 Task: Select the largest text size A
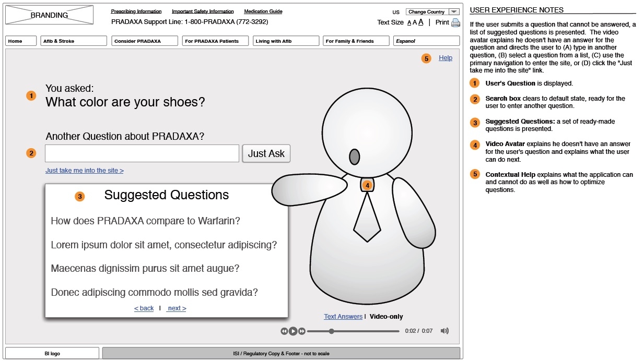(x=421, y=22)
